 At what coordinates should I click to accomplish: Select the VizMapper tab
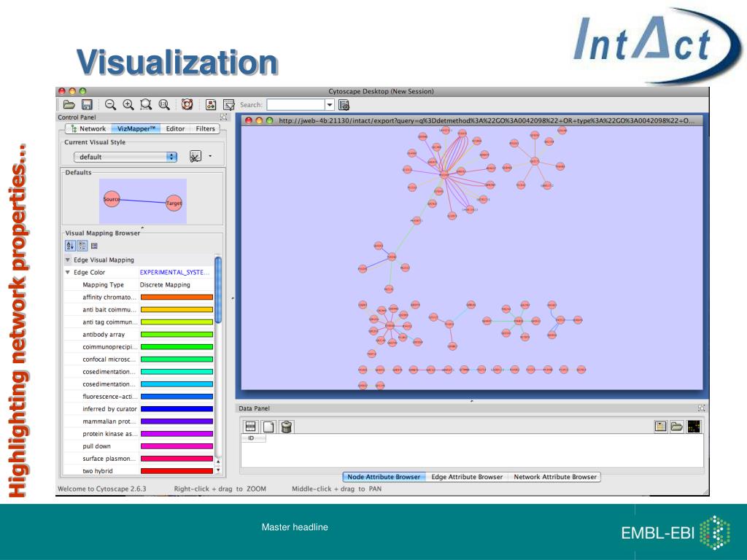(x=136, y=128)
